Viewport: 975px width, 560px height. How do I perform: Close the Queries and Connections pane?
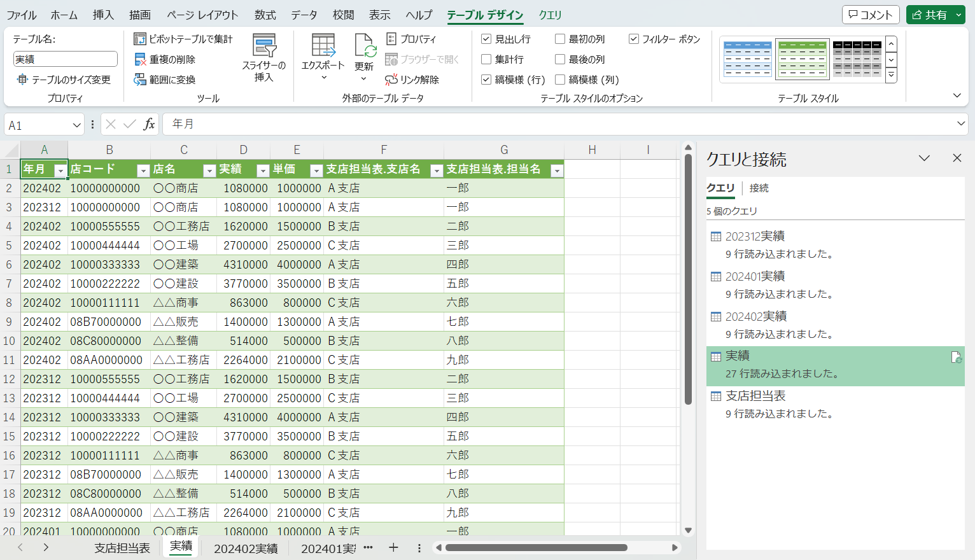[957, 158]
